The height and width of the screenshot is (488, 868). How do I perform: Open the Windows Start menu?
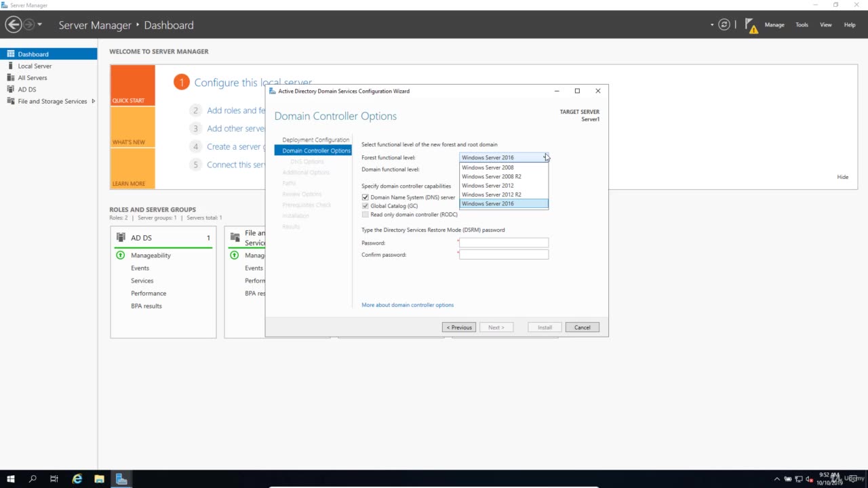point(11,479)
